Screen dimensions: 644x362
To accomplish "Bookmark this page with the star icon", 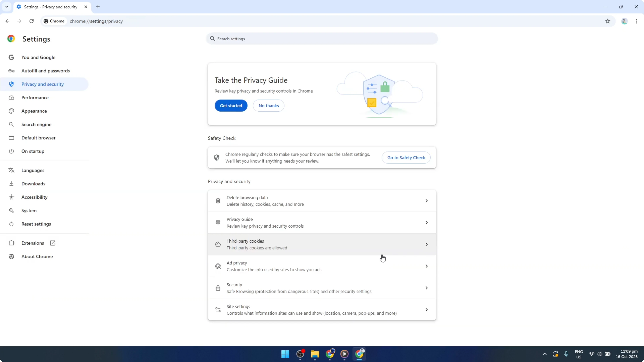I will pyautogui.click(x=608, y=21).
